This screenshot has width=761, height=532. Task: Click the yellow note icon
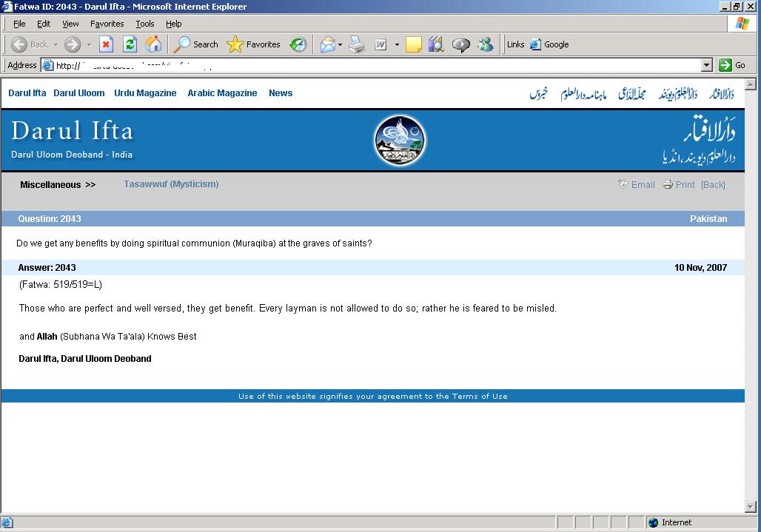click(x=414, y=44)
